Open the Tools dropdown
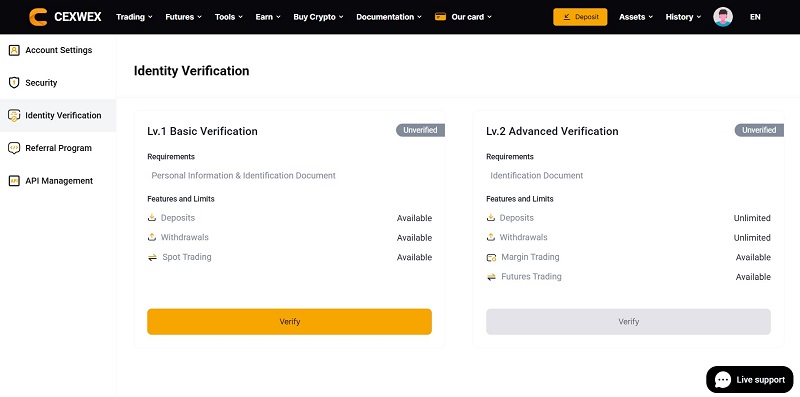The width and height of the screenshot is (800, 397). [229, 17]
